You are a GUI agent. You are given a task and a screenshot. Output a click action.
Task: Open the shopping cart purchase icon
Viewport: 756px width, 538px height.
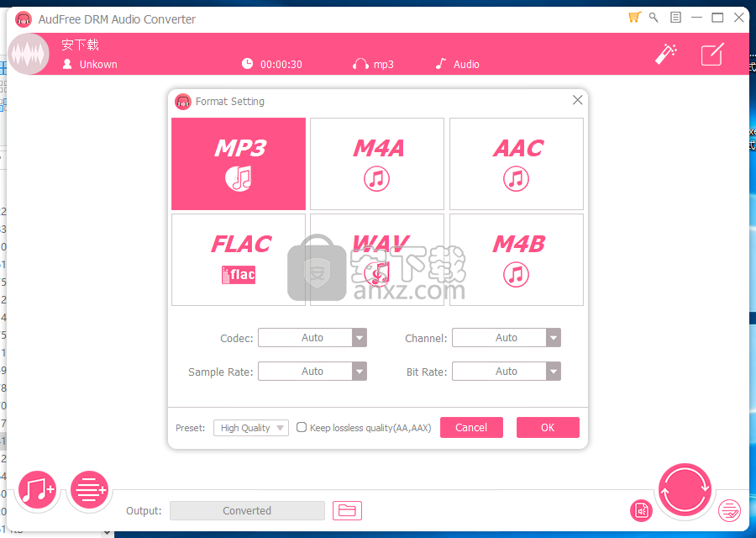634,18
